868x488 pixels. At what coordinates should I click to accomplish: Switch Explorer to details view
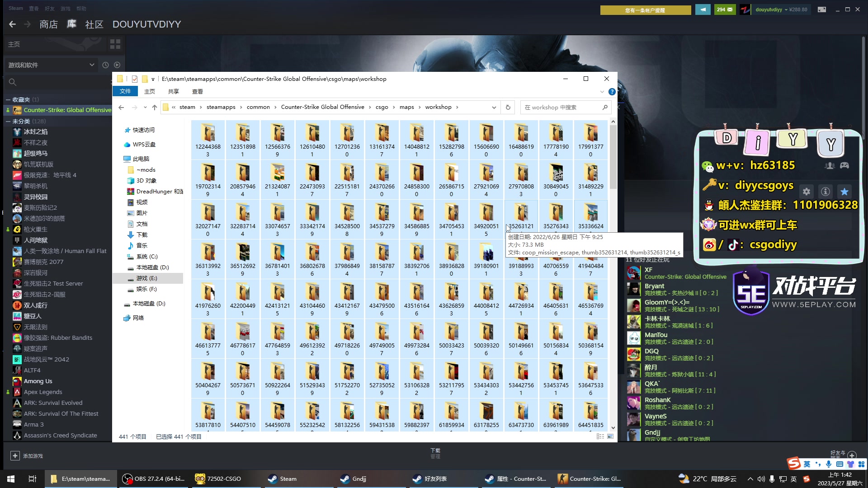600,436
